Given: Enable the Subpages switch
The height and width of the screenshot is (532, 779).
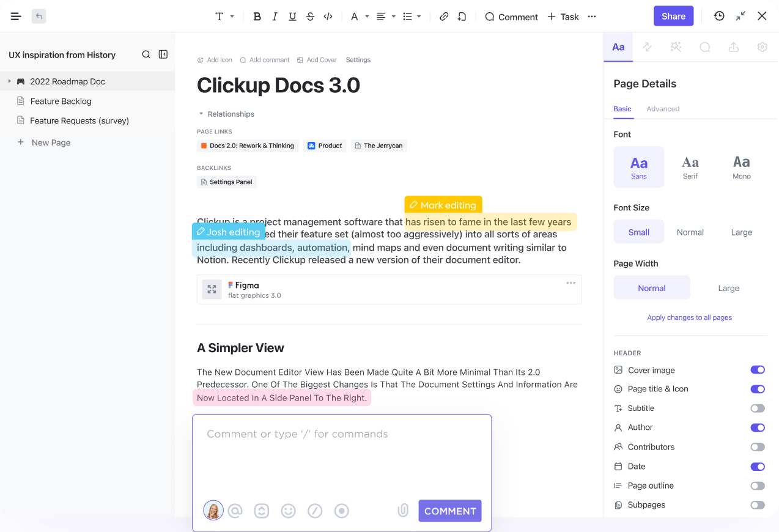Looking at the screenshot, I should pyautogui.click(x=758, y=505).
